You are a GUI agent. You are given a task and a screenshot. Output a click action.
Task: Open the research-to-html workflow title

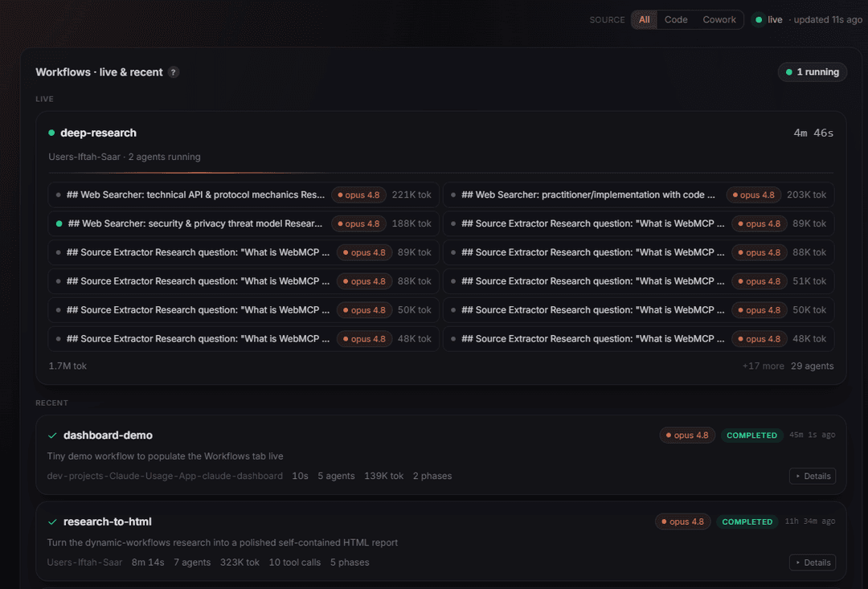click(108, 522)
